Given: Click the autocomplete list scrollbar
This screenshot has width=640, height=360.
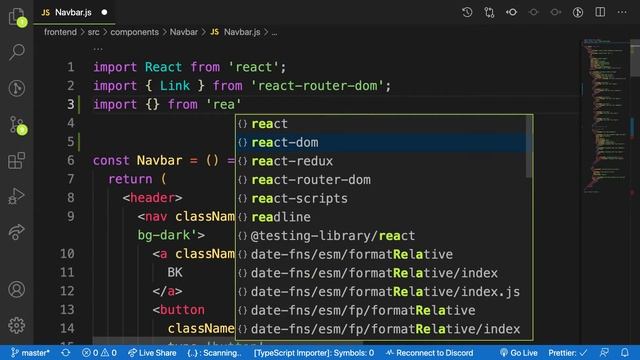Looking at the screenshot, I should tap(529, 147).
